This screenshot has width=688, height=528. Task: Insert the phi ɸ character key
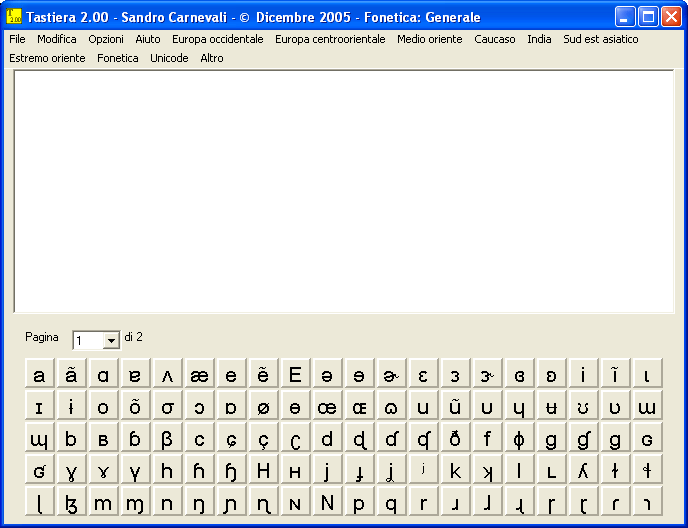click(520, 437)
